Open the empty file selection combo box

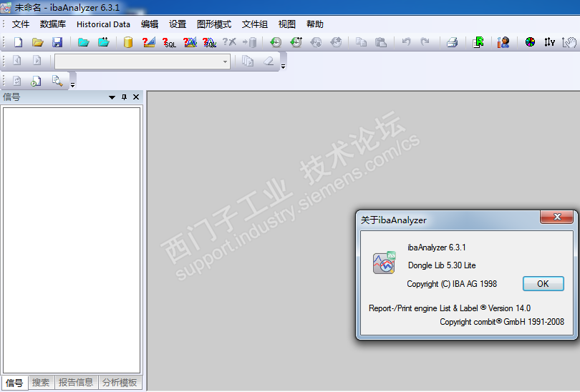(142, 62)
